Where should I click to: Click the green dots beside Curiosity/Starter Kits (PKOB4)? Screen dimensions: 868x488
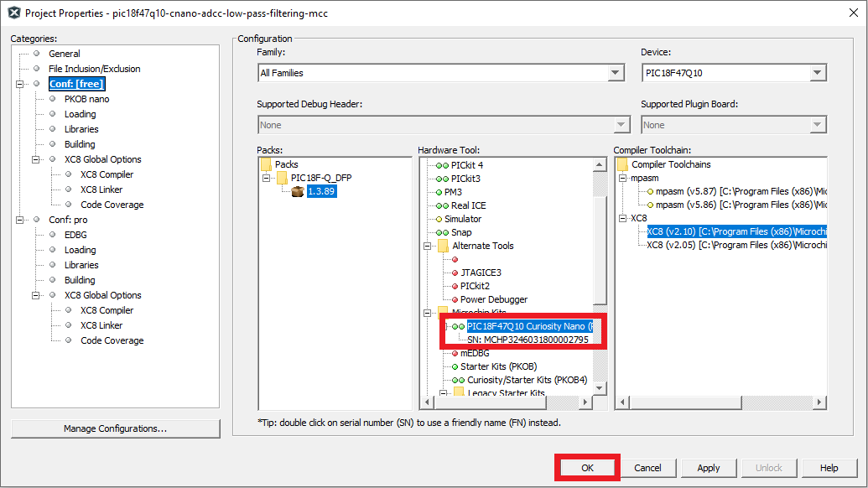coord(459,380)
